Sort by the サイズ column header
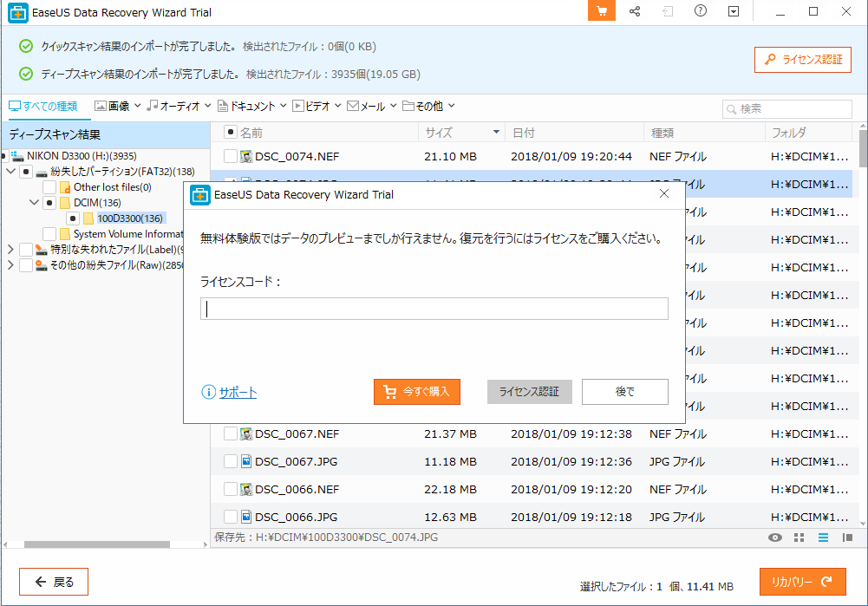868x606 pixels. pos(461,133)
